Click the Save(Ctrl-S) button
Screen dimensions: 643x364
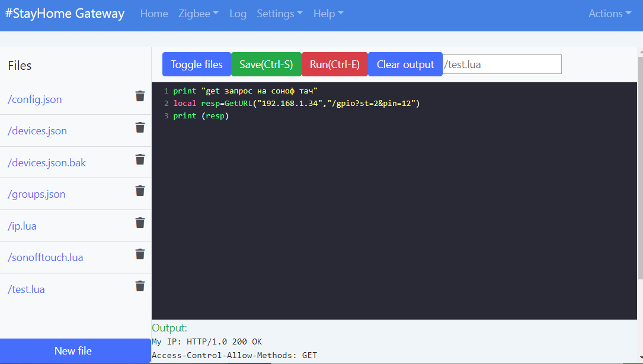[266, 65]
